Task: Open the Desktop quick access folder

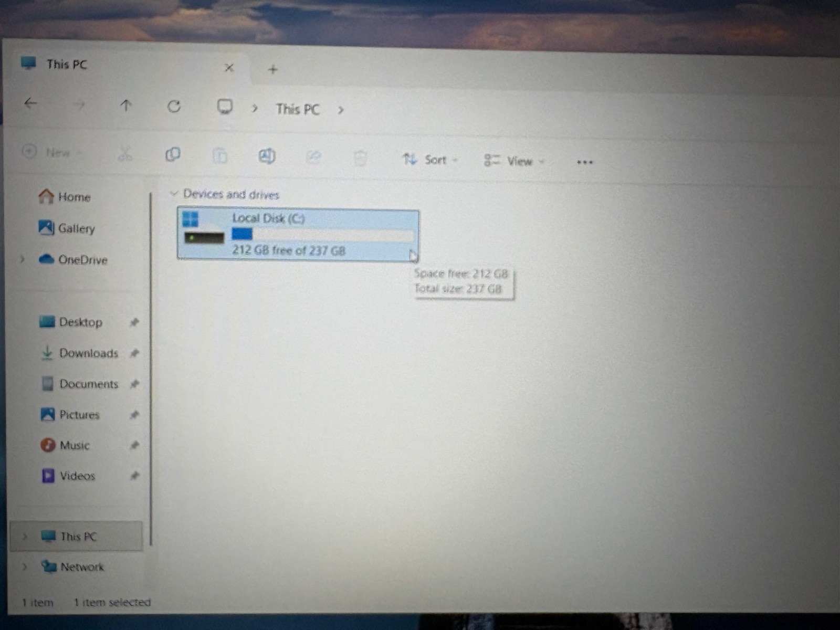Action: tap(71, 322)
